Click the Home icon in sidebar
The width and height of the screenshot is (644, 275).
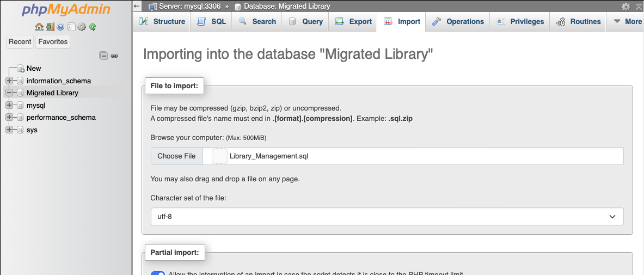coord(39,27)
